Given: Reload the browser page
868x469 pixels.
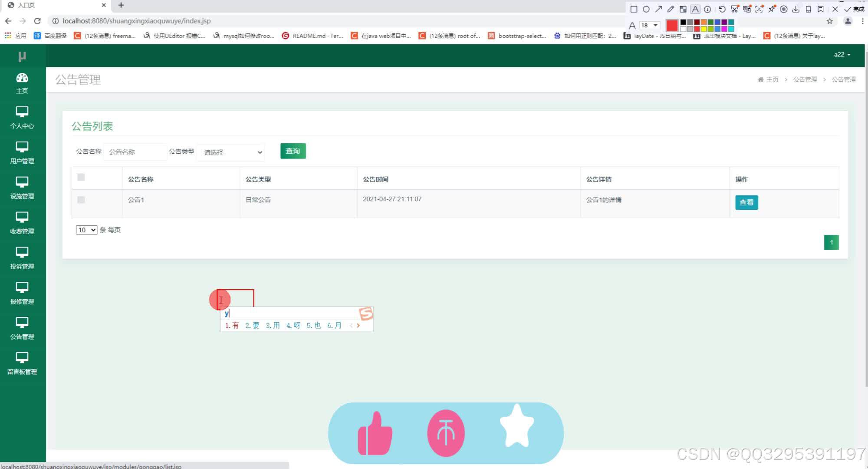Looking at the screenshot, I should (37, 21).
